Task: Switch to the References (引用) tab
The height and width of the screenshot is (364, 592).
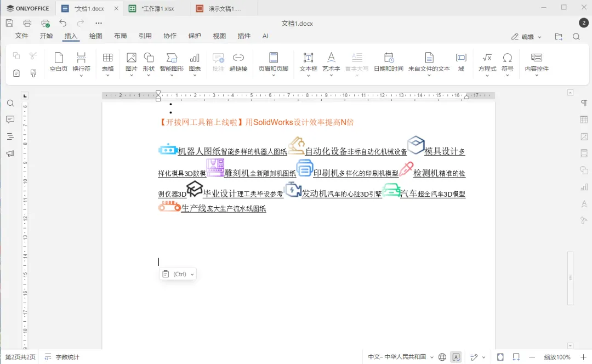Action: tap(145, 36)
